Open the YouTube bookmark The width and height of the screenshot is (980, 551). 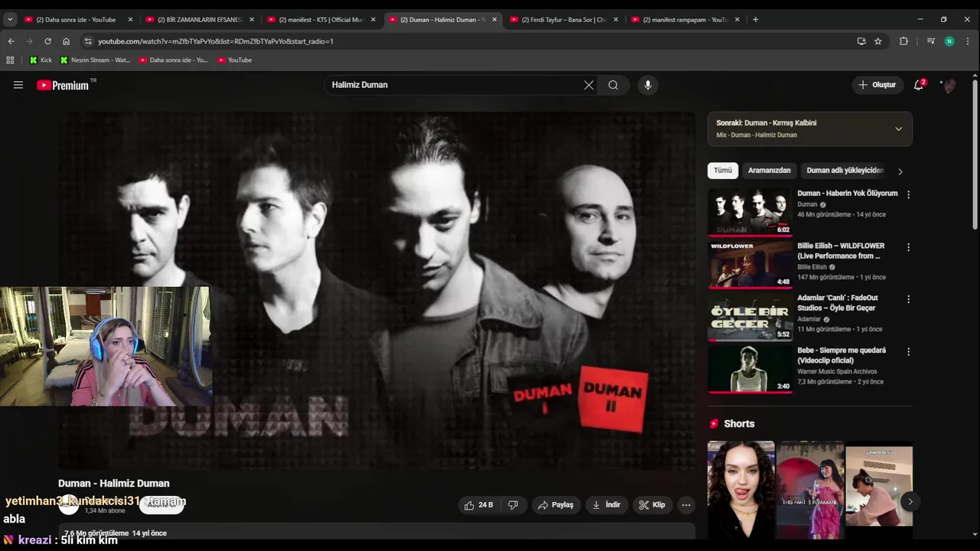234,60
